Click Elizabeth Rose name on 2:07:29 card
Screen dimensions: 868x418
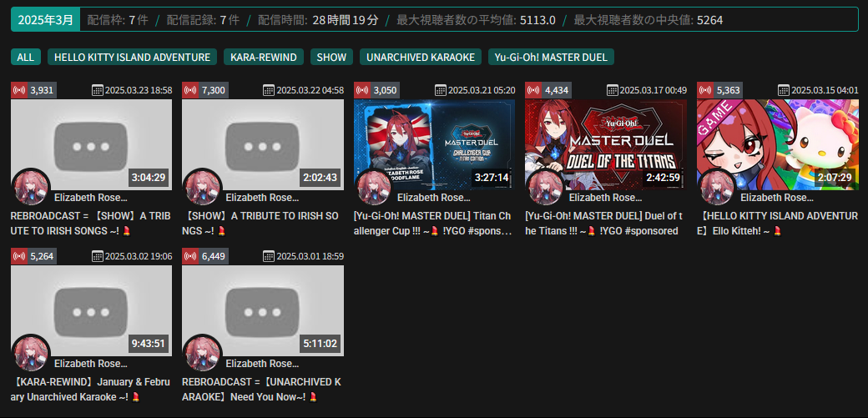tap(777, 197)
